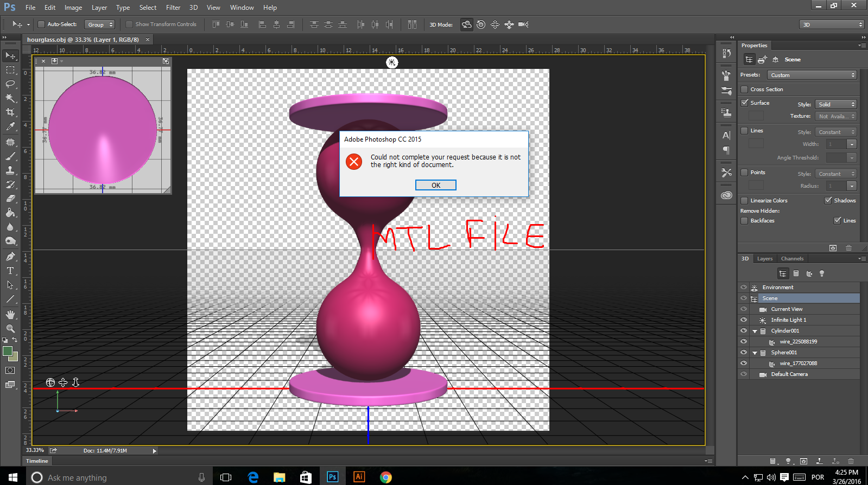The image size is (868, 485).
Task: Switch to the Layers tab
Action: (x=764, y=259)
